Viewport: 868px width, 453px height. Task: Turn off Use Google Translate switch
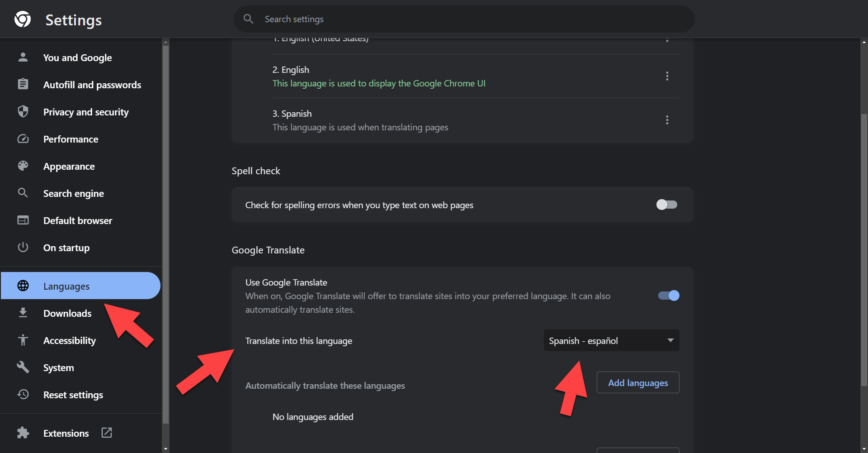669,296
